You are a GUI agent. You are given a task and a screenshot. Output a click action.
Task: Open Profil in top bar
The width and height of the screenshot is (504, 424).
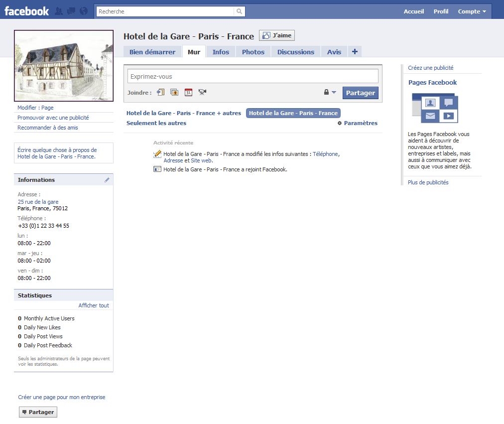[x=441, y=11]
